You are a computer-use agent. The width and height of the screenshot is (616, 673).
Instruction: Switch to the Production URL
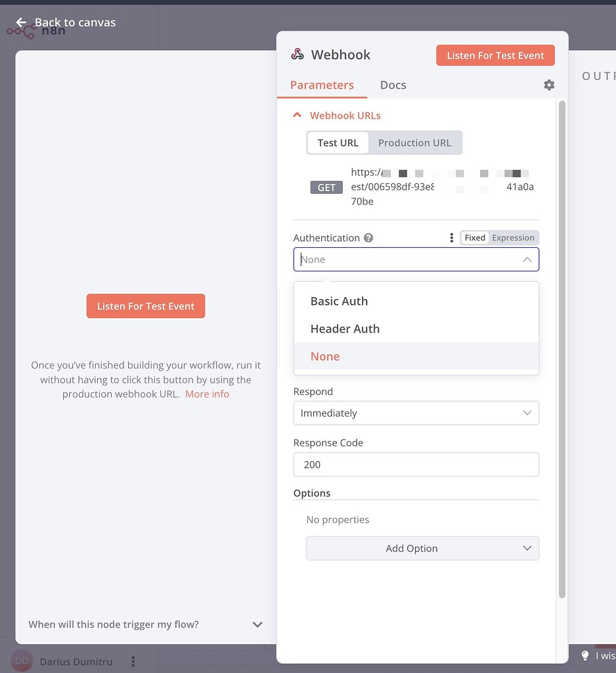414,143
